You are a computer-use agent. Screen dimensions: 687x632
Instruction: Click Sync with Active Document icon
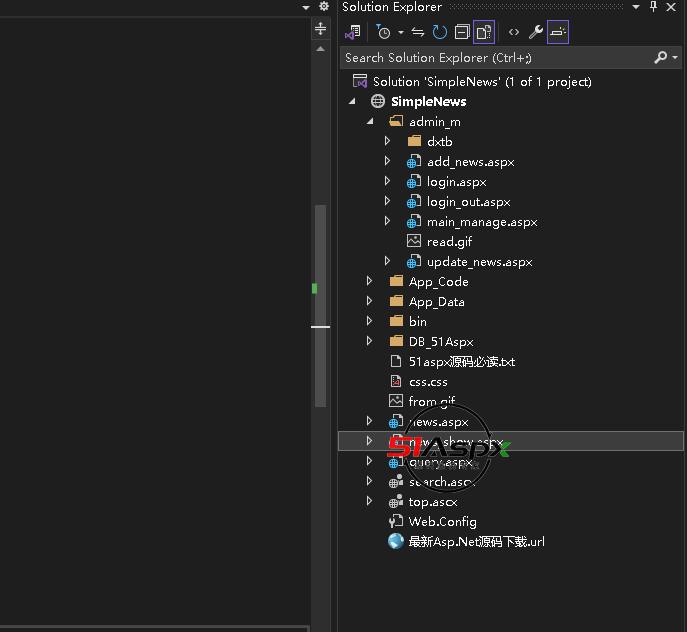tap(418, 32)
